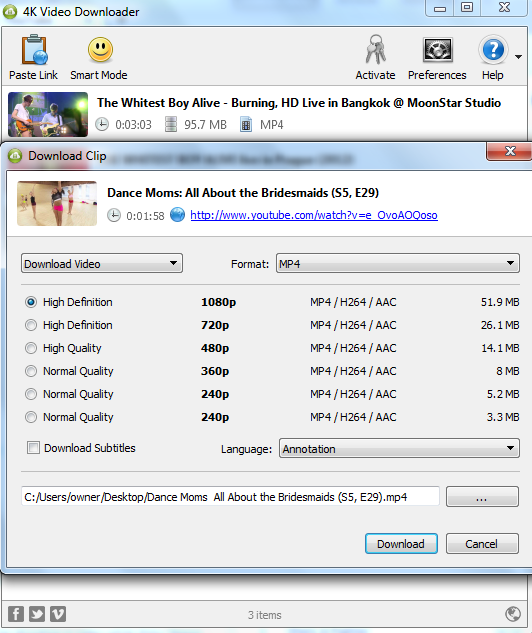Click the Vimeo icon in status bar
Image resolution: width=532 pixels, height=633 pixels.
coord(58,614)
